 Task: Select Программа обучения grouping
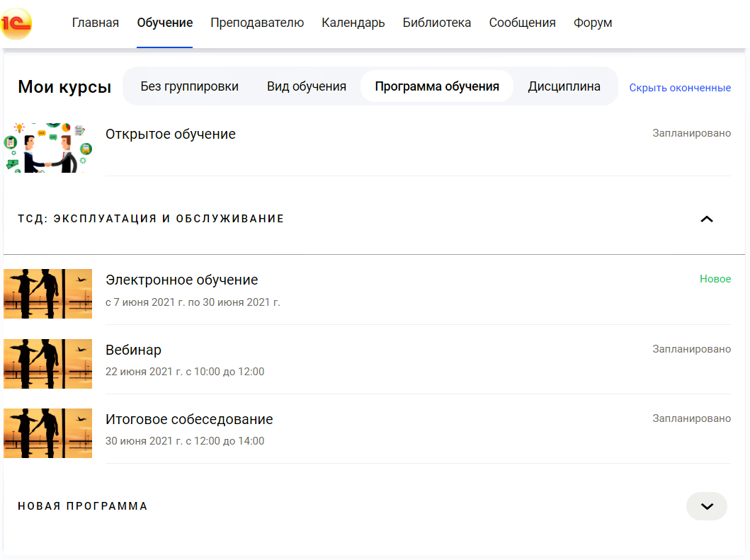pyautogui.click(x=437, y=86)
